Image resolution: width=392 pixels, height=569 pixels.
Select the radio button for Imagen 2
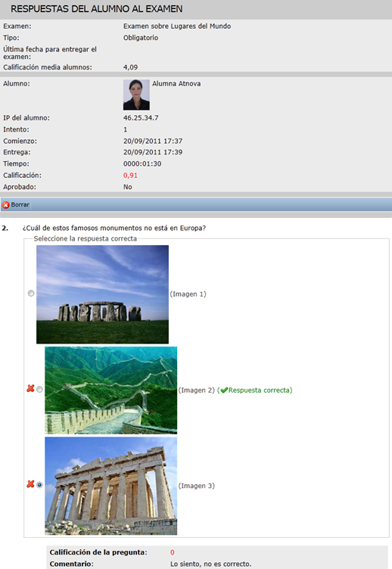pyautogui.click(x=39, y=390)
